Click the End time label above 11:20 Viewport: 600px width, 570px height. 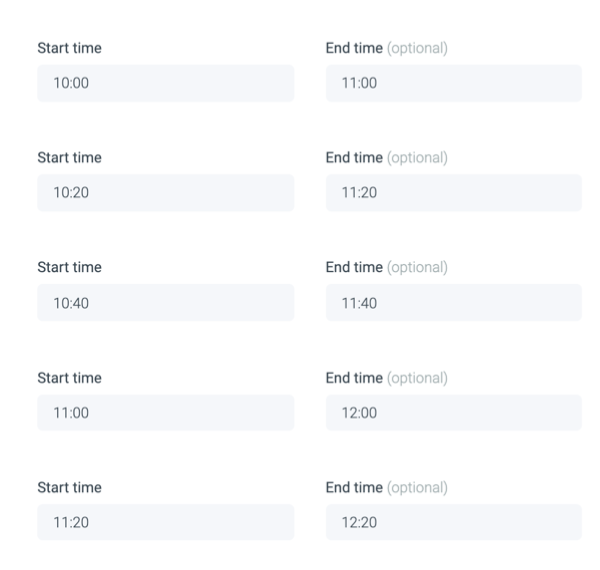click(354, 158)
